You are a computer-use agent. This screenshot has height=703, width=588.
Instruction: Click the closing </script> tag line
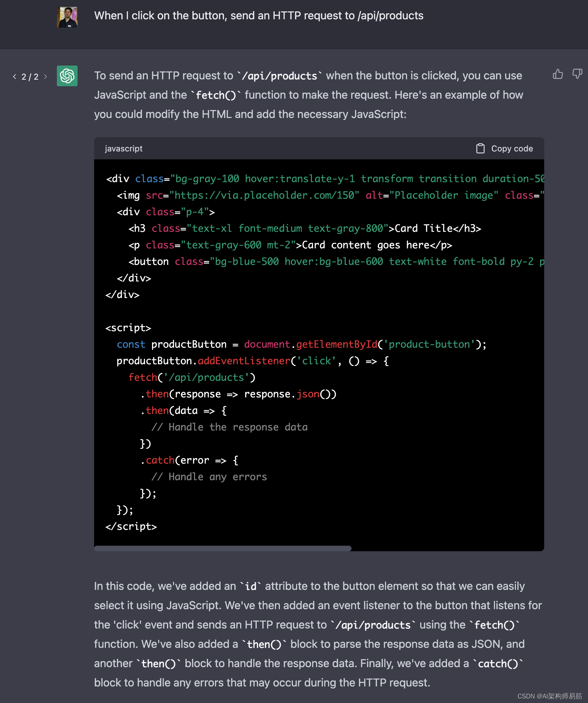[131, 526]
